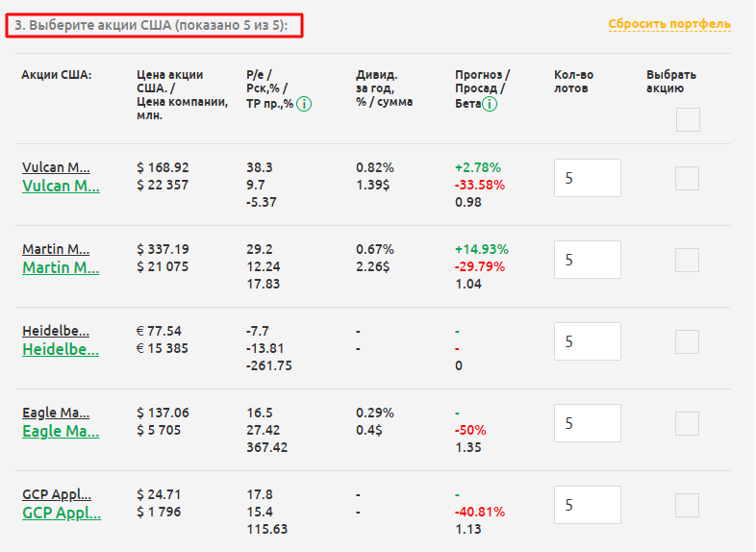Focus the lots quantity field for Eagle Ma
The height and width of the screenshot is (552, 756).
588,423
